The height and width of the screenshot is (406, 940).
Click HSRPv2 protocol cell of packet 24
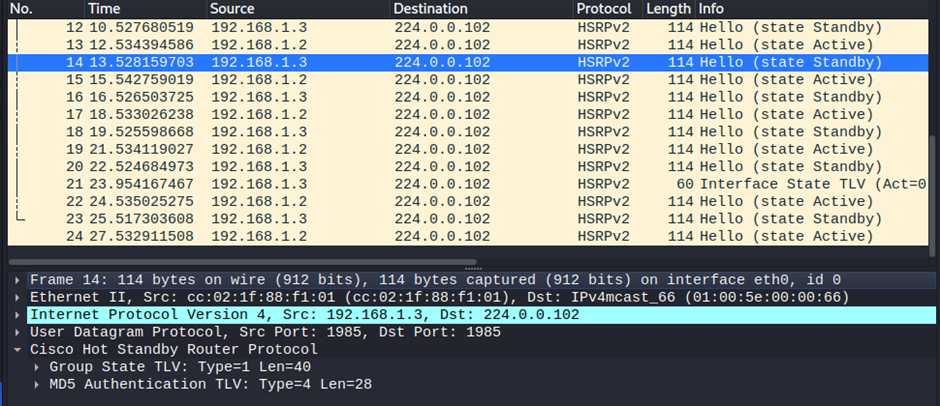click(x=604, y=236)
